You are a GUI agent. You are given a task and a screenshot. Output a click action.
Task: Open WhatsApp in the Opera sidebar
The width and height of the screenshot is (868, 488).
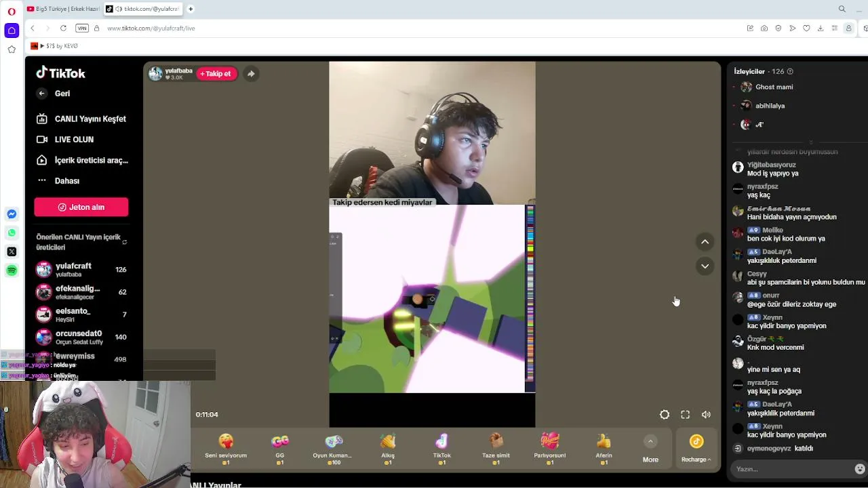coord(12,233)
